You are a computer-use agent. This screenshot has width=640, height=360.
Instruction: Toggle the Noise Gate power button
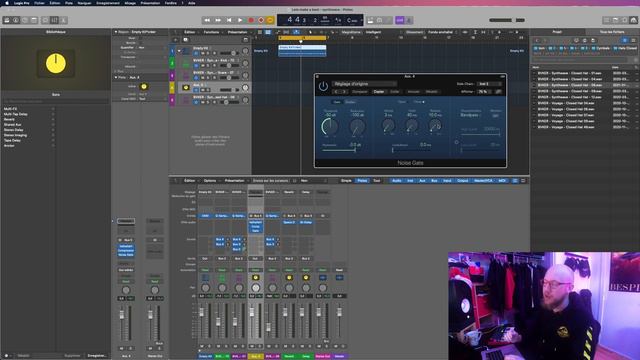tap(323, 87)
